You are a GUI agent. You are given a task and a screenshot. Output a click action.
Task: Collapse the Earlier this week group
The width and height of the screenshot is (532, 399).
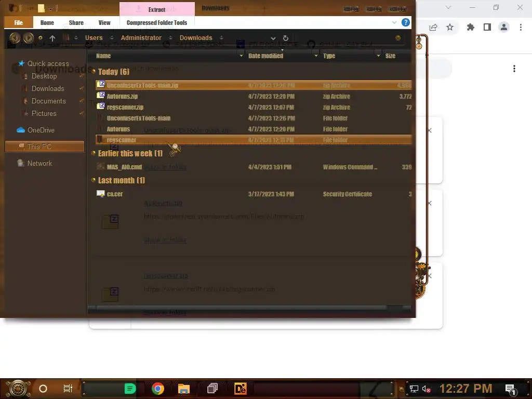94,153
